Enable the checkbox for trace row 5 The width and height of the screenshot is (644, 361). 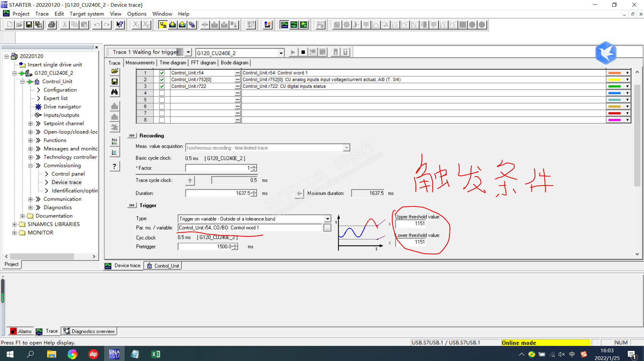coord(162,100)
